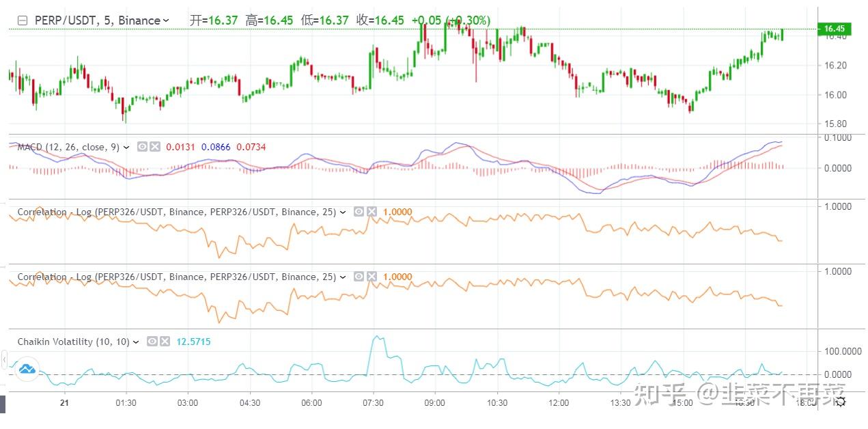Toggle visibility of first Correlation - Log indicator

pos(359,212)
